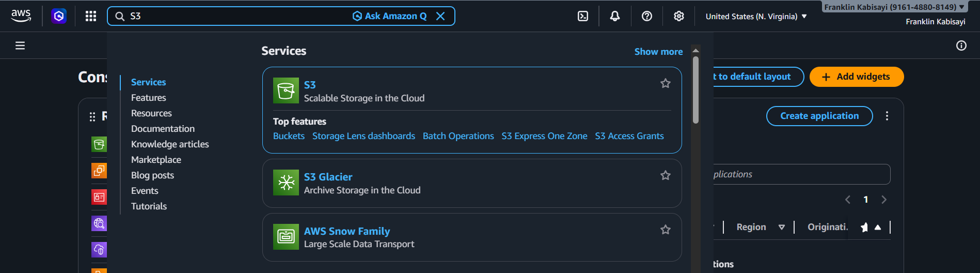Select the Events search category
The width and height of the screenshot is (980, 273).
145,191
